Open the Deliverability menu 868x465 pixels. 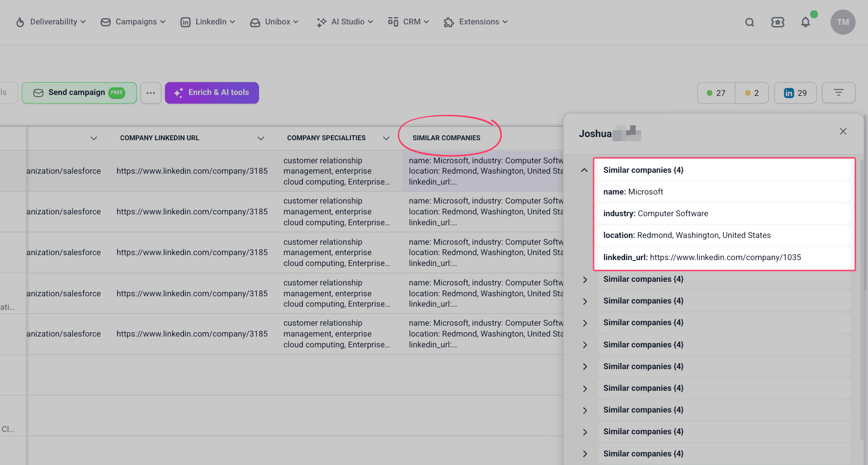coord(51,22)
